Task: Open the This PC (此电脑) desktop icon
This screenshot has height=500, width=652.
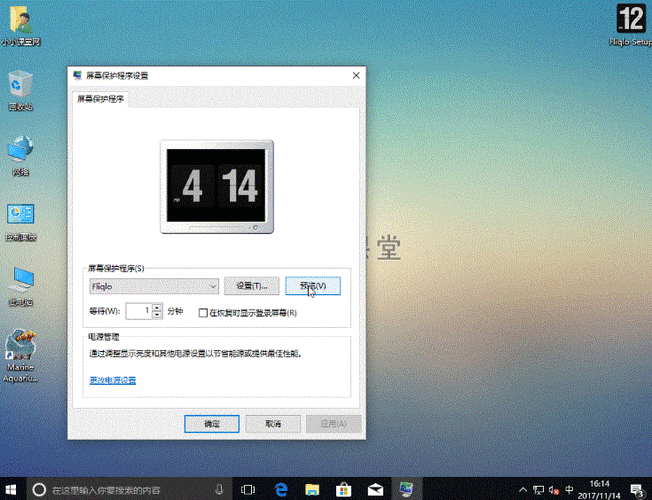Action: pos(20,282)
